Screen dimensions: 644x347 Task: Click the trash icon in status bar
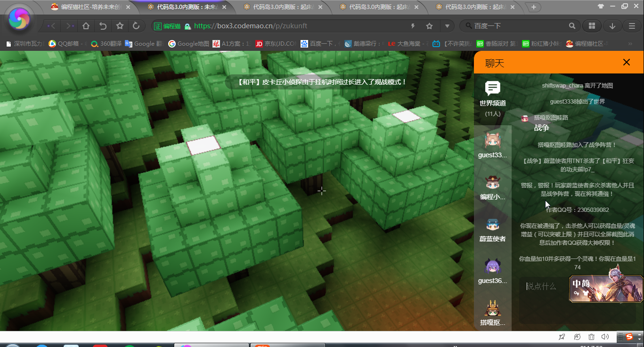[x=591, y=337]
